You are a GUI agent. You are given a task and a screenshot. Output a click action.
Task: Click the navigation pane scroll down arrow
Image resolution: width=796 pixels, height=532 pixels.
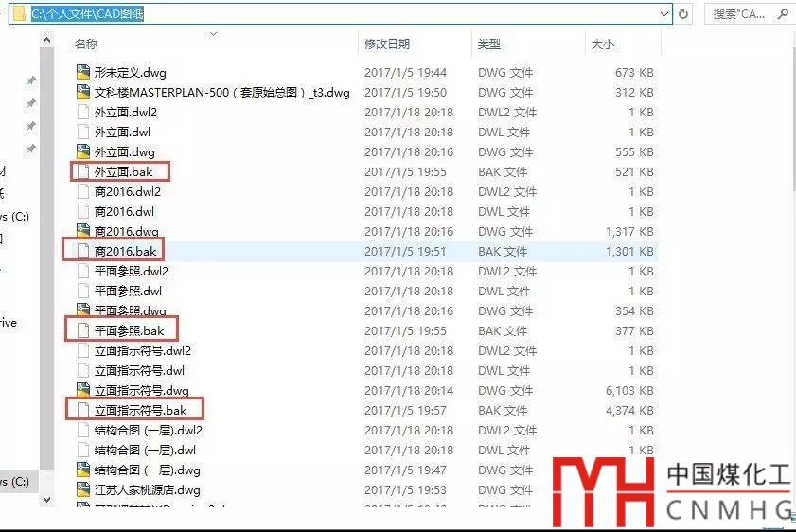coord(46,500)
